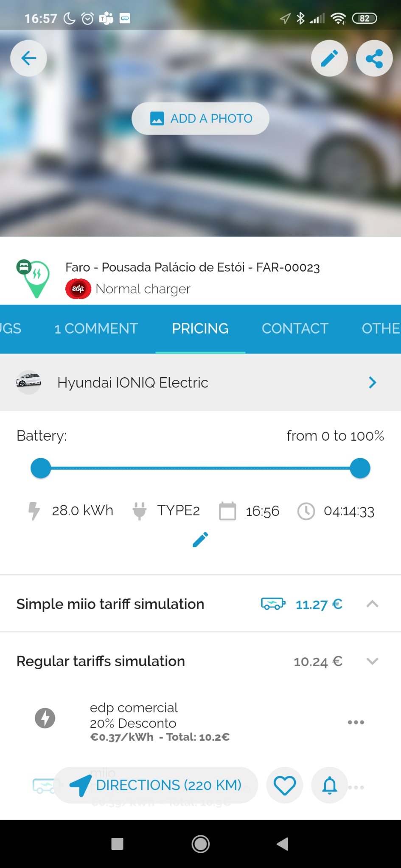Tap DIRECTIONS (220 KM) button

(156, 785)
